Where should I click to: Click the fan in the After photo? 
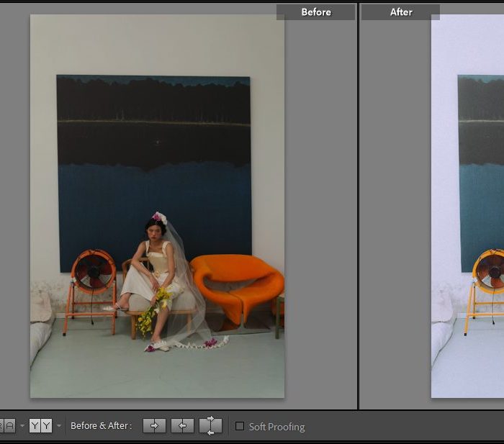tap(490, 271)
